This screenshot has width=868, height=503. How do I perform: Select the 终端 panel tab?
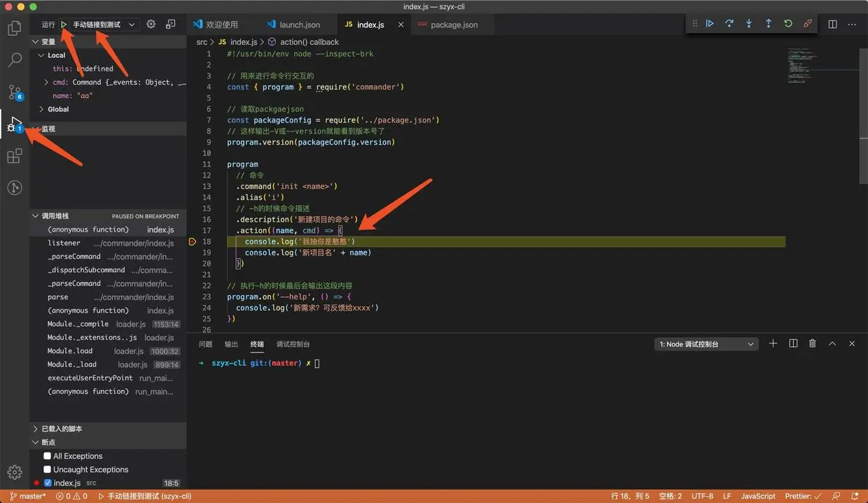click(257, 344)
